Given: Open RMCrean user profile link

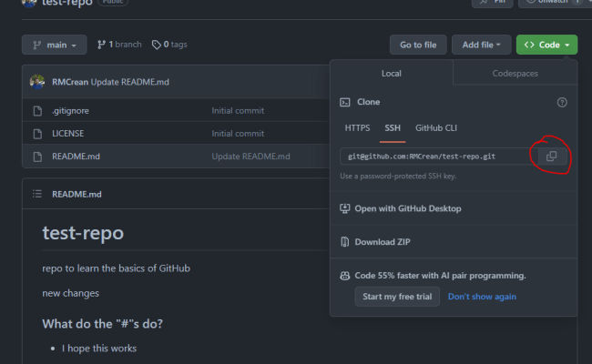Looking at the screenshot, I should 70,82.
